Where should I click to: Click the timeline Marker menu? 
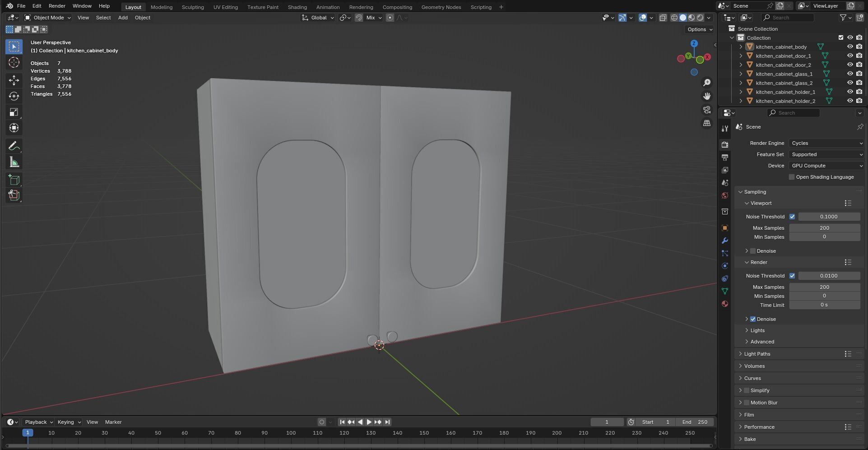113,422
